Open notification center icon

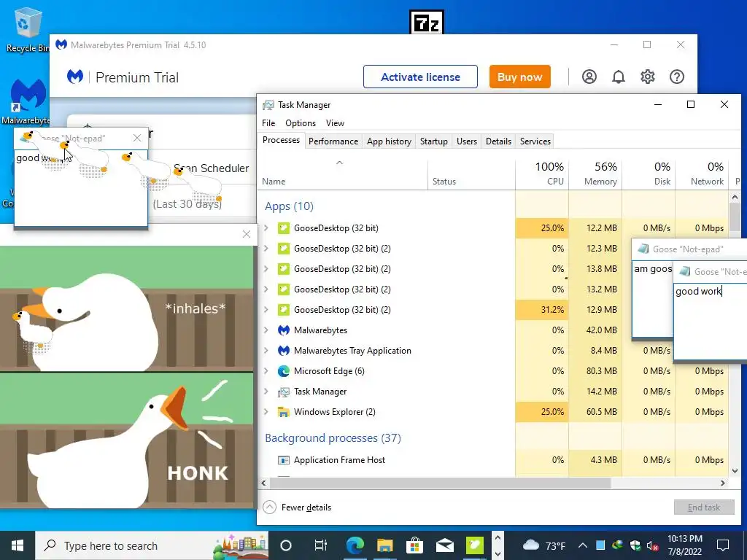723,545
